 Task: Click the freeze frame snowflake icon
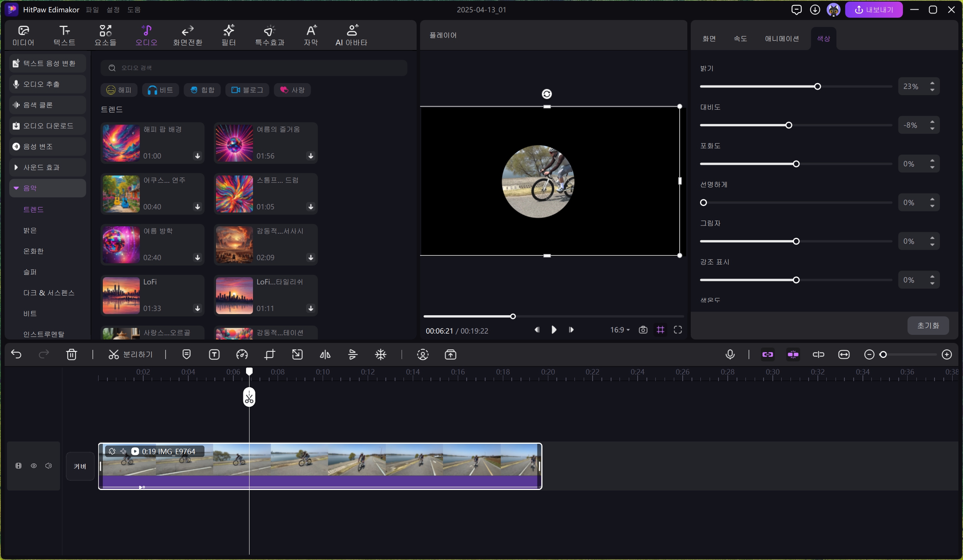point(380,354)
